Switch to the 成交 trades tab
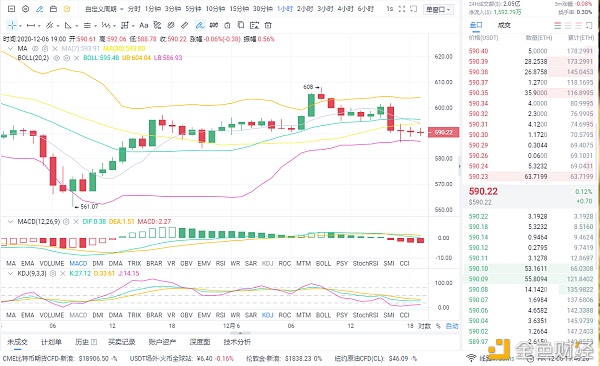600x366 pixels. [x=504, y=25]
